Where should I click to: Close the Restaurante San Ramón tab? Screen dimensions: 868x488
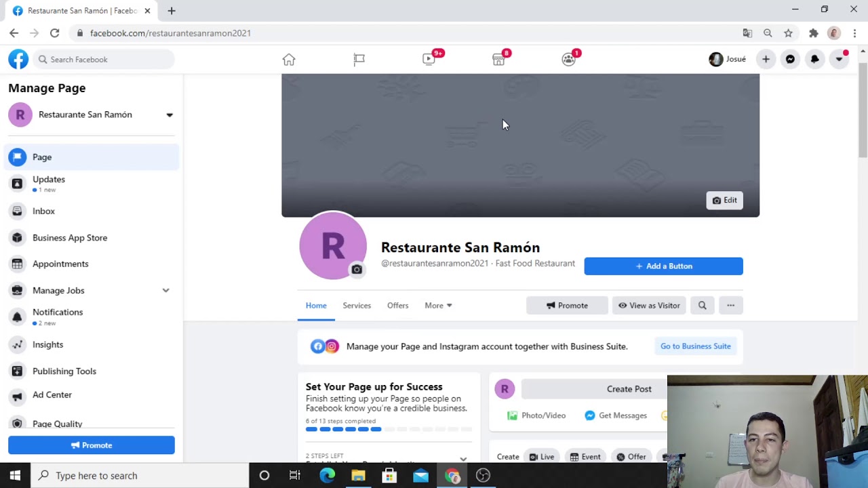pos(147,11)
